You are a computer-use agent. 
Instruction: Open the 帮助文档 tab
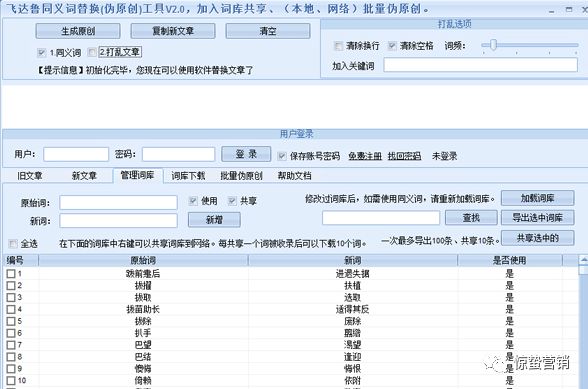pyautogui.click(x=294, y=176)
